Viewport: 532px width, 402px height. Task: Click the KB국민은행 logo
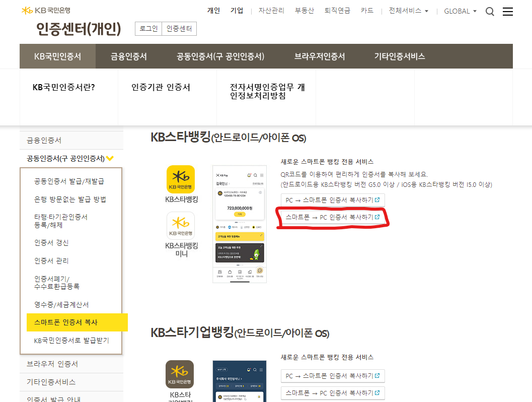[x=46, y=11]
